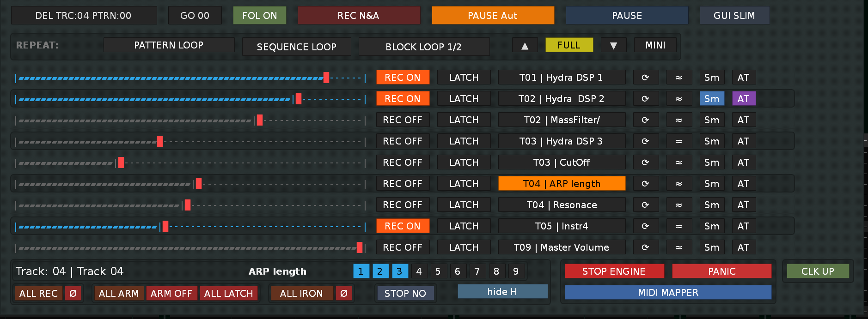Toggle REC ON for T05 Instr4

[x=403, y=226]
